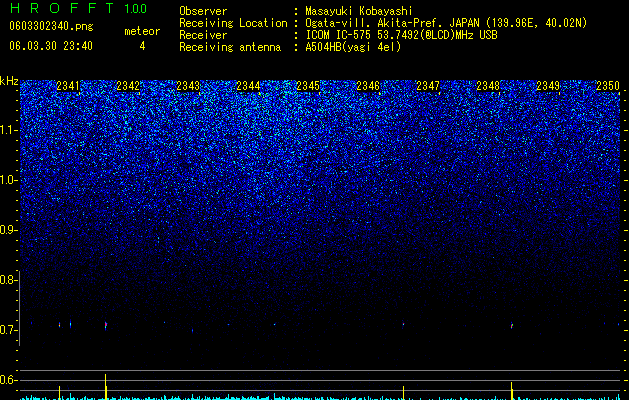Click the date stamp 06.03.30 23:40

pos(51,46)
